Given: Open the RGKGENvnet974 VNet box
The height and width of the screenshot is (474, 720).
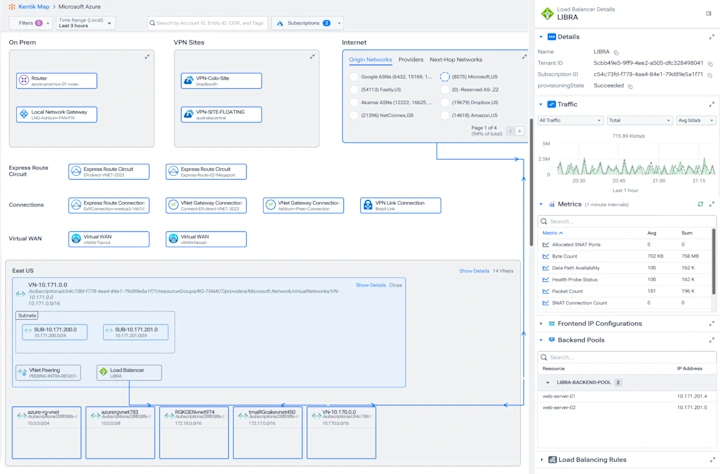Looking at the screenshot, I should [194, 432].
